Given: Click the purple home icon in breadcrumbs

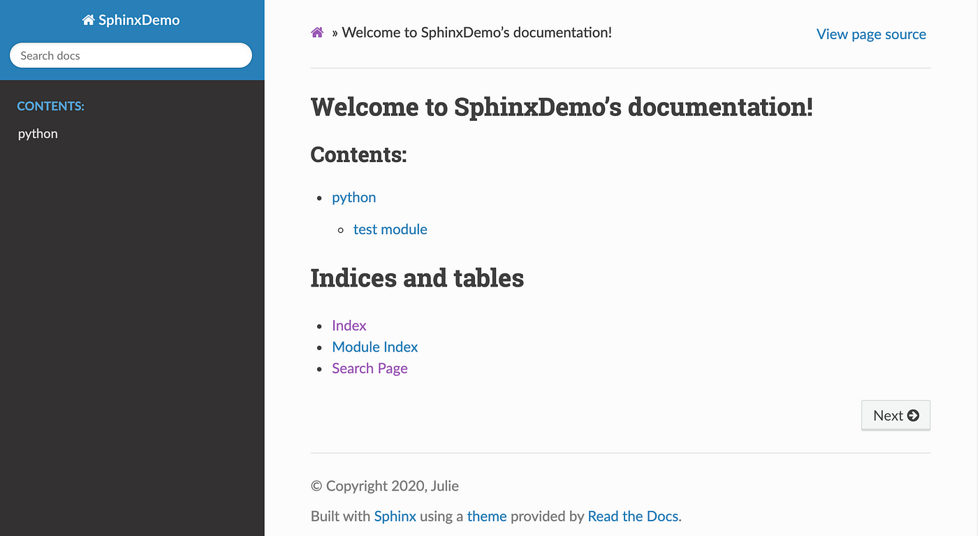Looking at the screenshot, I should [x=317, y=32].
